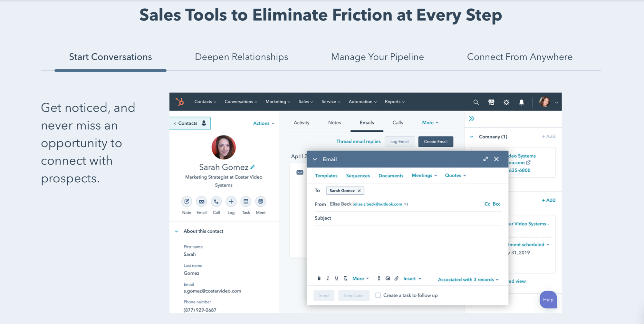Switch to the Deepen Relationships tab

241,57
